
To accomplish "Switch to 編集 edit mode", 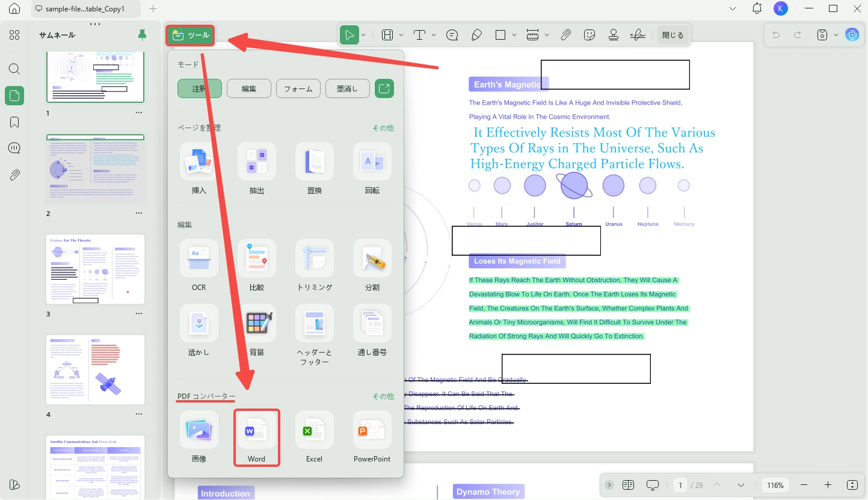I will (249, 88).
